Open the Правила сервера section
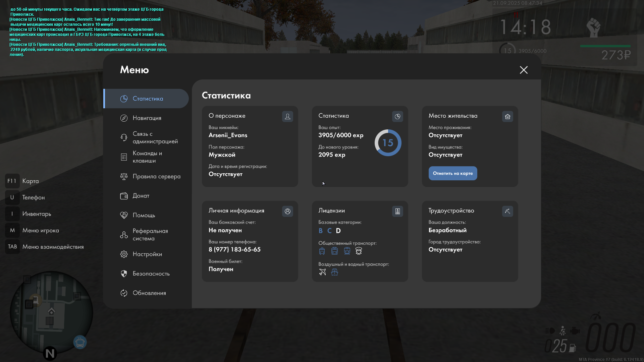This screenshot has width=644, height=362. (x=156, y=176)
